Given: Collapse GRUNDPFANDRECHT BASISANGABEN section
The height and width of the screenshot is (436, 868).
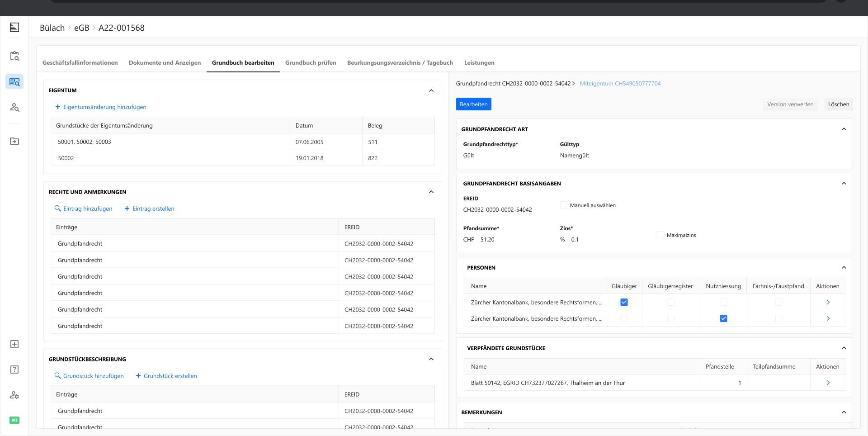Looking at the screenshot, I should pyautogui.click(x=844, y=183).
